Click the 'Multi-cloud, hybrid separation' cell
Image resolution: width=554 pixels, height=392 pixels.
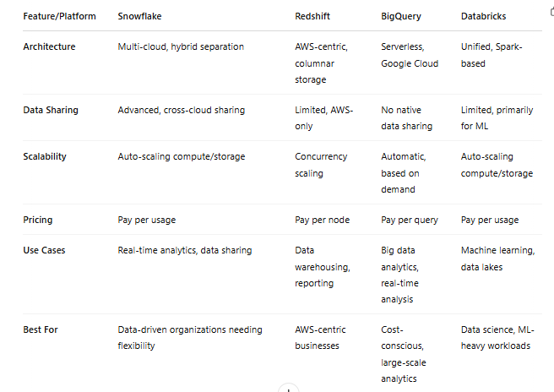click(181, 46)
